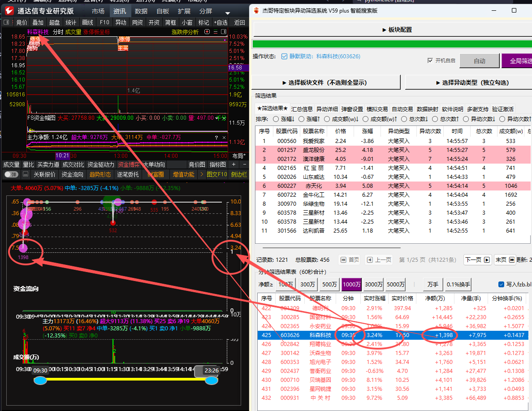Screen dimensions: 532x411
Task: Click the upload arrow icon beside 涨跌停分析
Action: tap(207, 31)
